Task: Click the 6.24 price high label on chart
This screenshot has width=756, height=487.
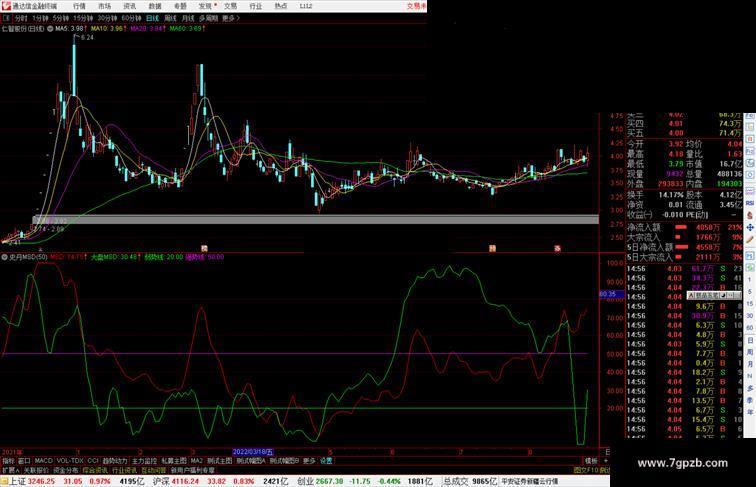Action: (x=87, y=37)
